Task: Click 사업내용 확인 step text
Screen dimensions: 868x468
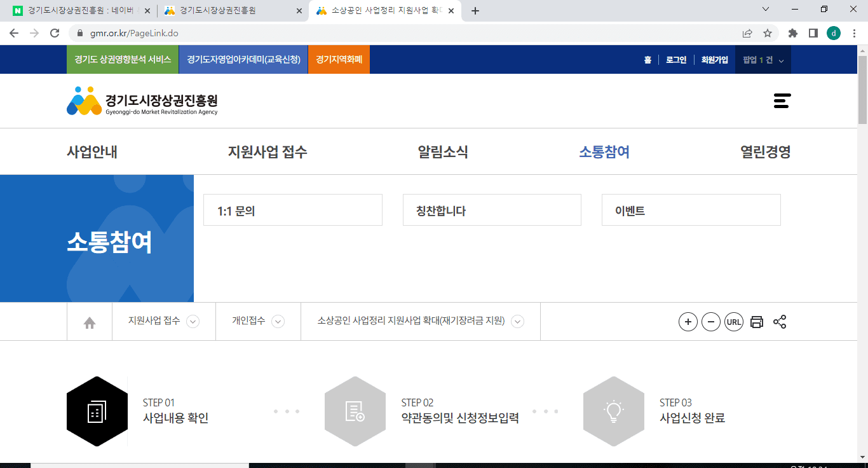Action: point(175,418)
